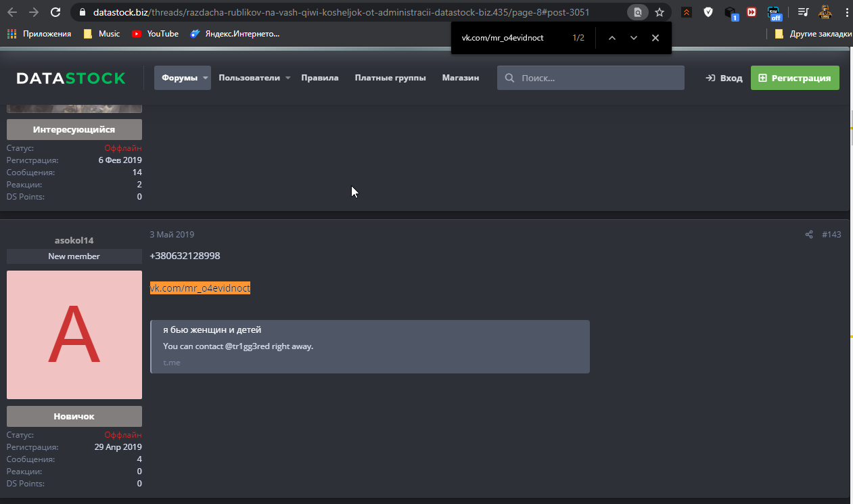Click the Поиск search field
Screen dimensions: 853x504
click(591, 78)
